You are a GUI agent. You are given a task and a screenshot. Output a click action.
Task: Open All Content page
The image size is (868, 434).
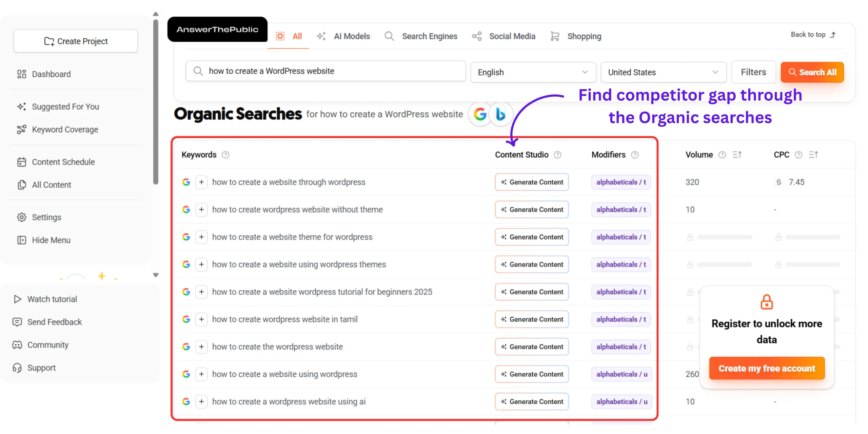coord(44,185)
